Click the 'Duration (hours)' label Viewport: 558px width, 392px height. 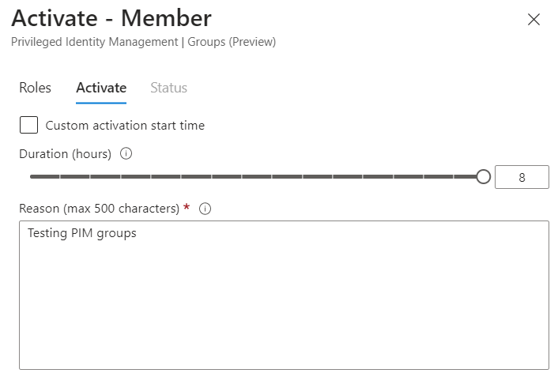pyautogui.click(x=65, y=153)
